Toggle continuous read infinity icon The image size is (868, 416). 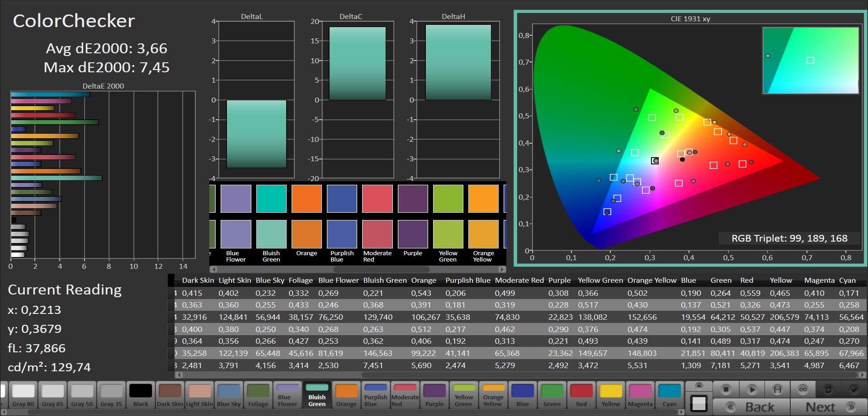(803, 389)
